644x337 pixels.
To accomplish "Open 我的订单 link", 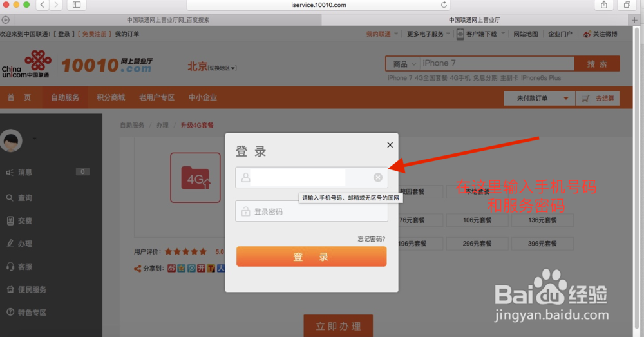I will (x=127, y=34).
